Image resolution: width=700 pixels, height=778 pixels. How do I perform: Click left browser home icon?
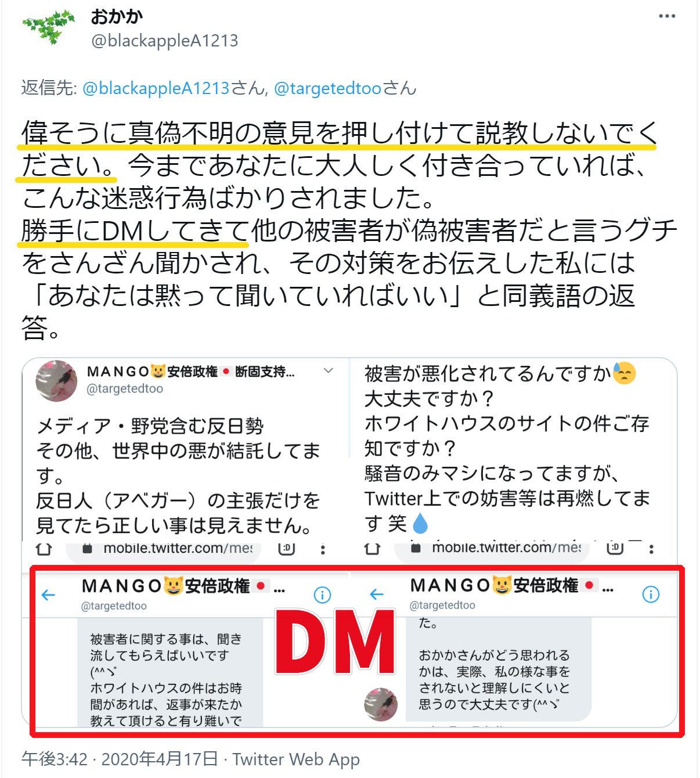(44, 549)
